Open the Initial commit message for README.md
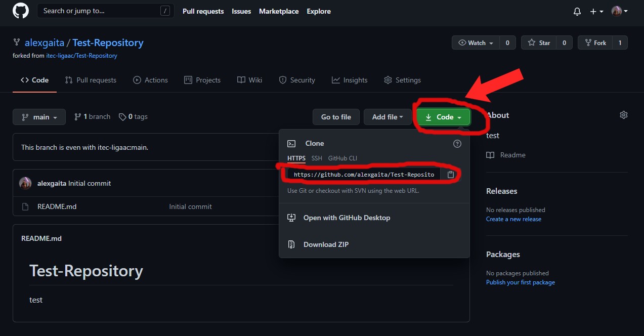 190,206
